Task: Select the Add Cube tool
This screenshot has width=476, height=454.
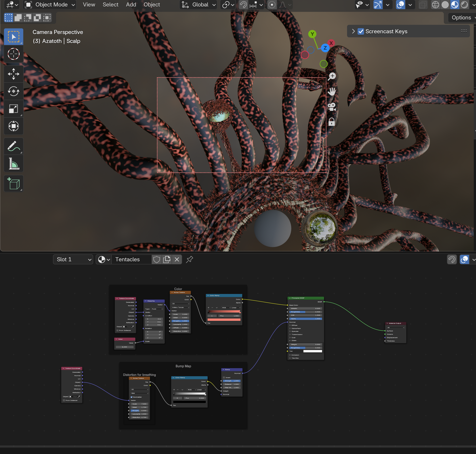Action: point(14,184)
